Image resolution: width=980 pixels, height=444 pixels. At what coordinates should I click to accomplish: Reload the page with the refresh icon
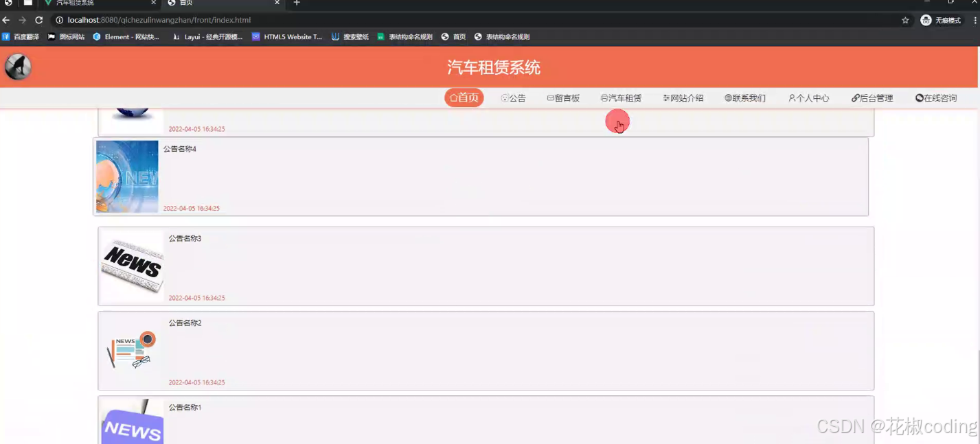click(x=39, y=20)
